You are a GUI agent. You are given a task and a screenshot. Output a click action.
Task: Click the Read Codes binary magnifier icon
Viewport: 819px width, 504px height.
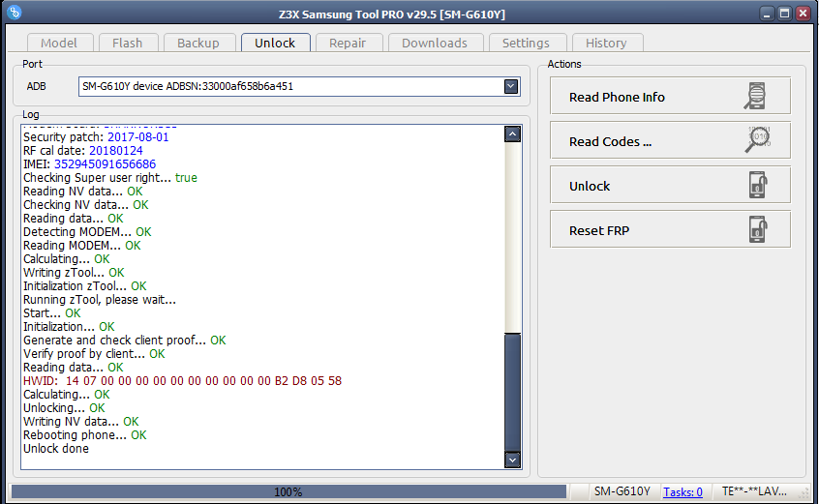click(757, 139)
